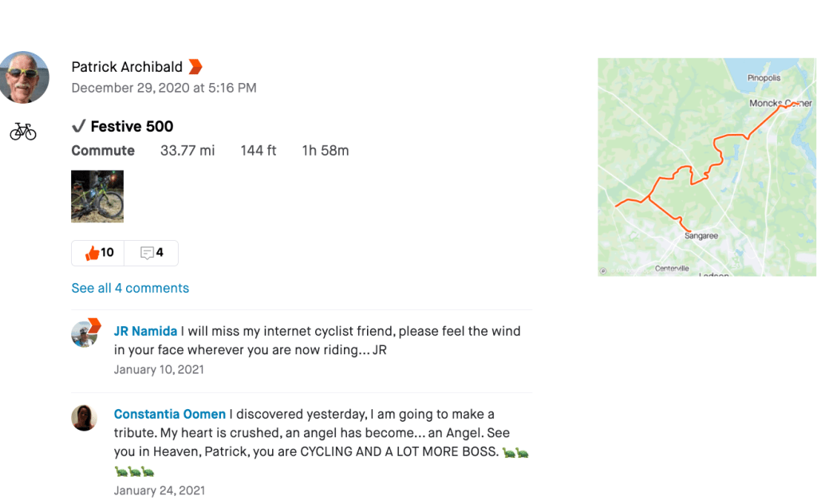Open the Patrick Archibald name link

coord(127,67)
